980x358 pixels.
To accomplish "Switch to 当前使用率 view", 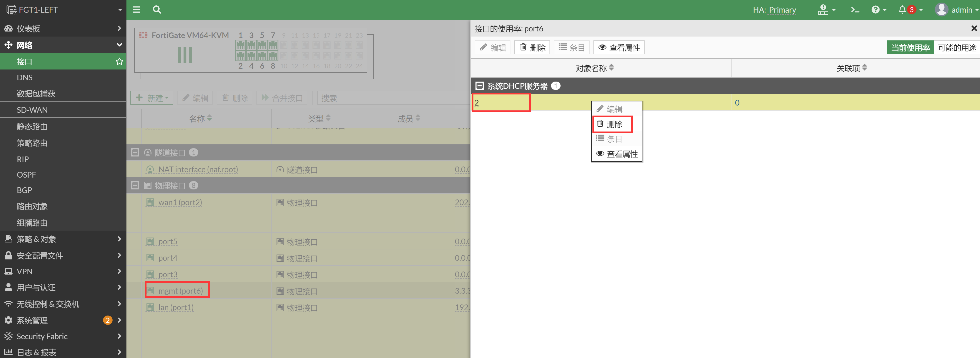I will [910, 48].
